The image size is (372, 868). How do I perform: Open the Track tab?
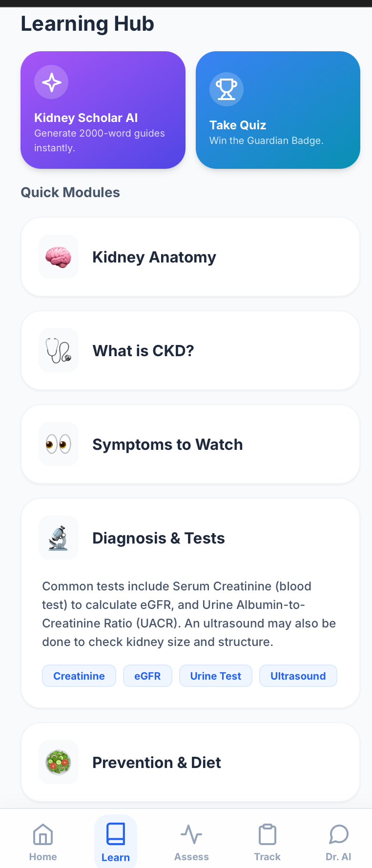(267, 842)
